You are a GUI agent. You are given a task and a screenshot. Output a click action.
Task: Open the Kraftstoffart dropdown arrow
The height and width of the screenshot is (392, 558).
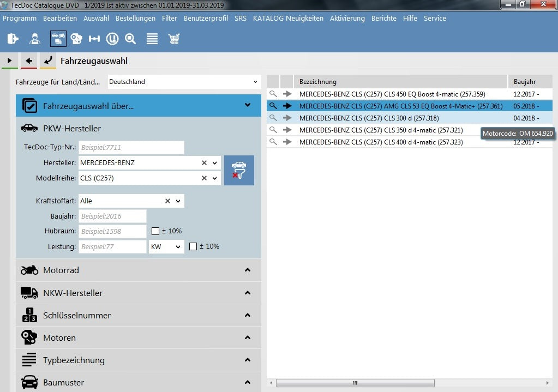[x=178, y=201]
